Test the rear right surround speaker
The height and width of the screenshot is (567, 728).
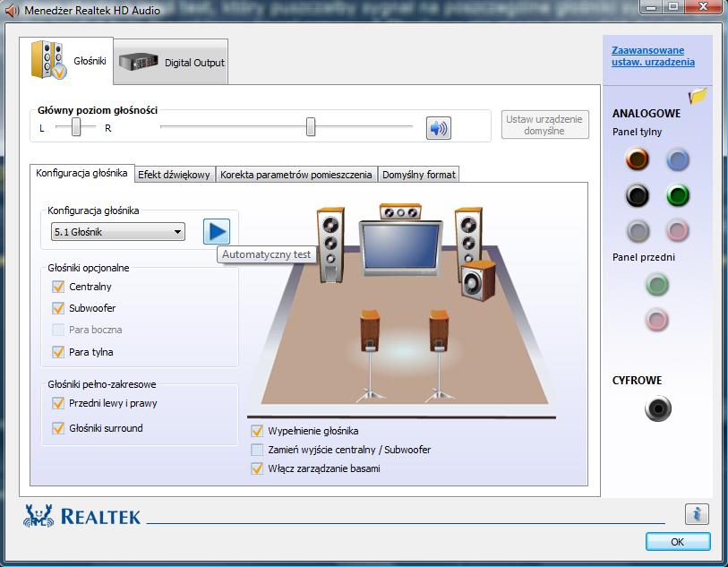pos(439,331)
